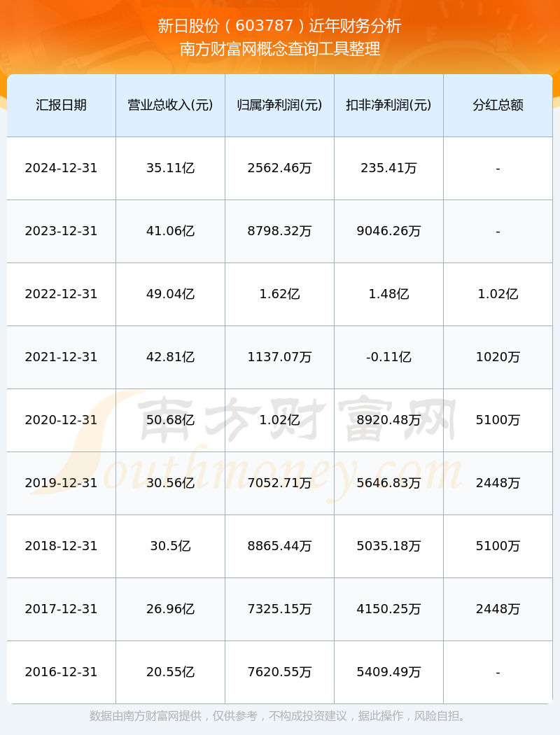The height and width of the screenshot is (735, 560).
Task: Click the 8920.48万 value
Action: (x=389, y=420)
